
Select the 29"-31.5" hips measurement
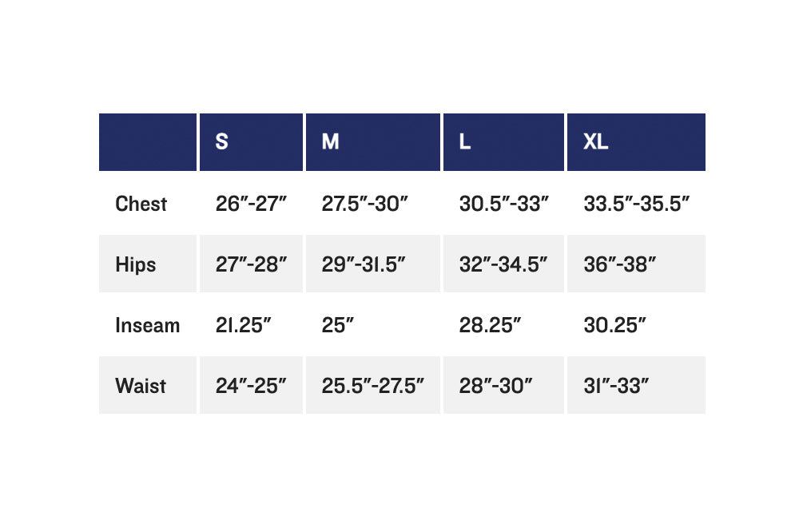364,264
